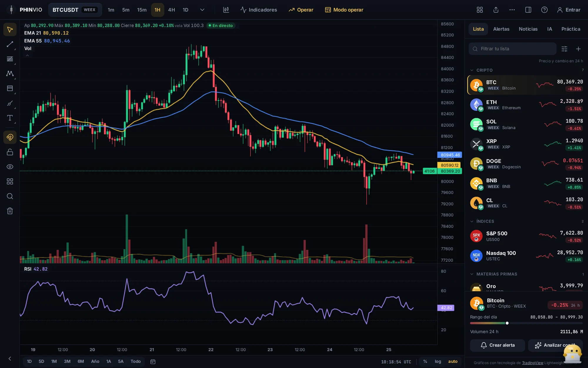Image resolution: width=588 pixels, height=368 pixels.
Task: Click the zoom magnifier tool
Action: (x=10, y=196)
